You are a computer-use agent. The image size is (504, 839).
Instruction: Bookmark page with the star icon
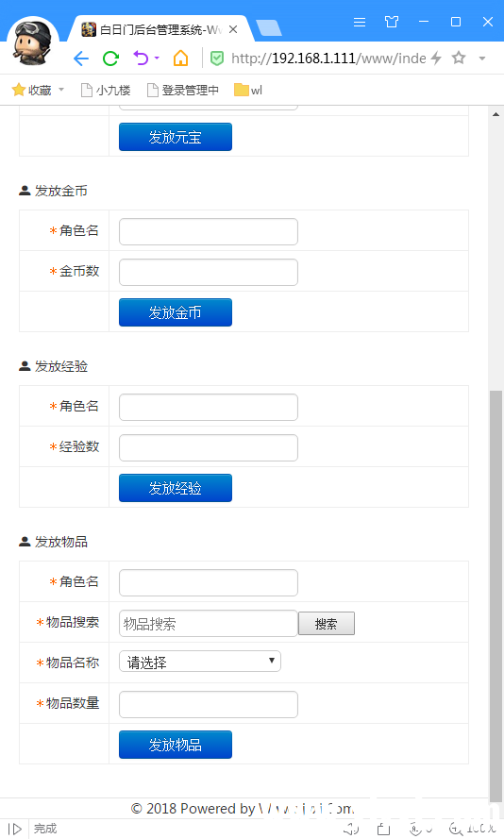[x=459, y=58]
